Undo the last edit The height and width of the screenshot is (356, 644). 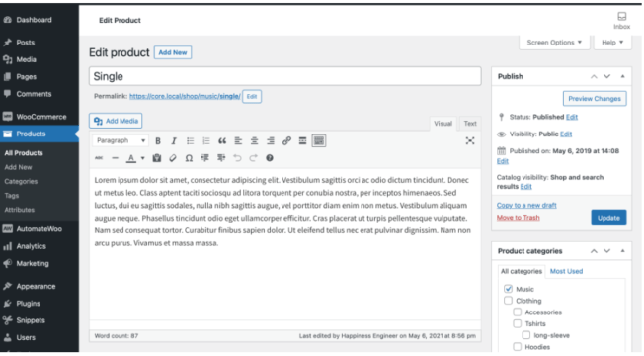tap(237, 158)
